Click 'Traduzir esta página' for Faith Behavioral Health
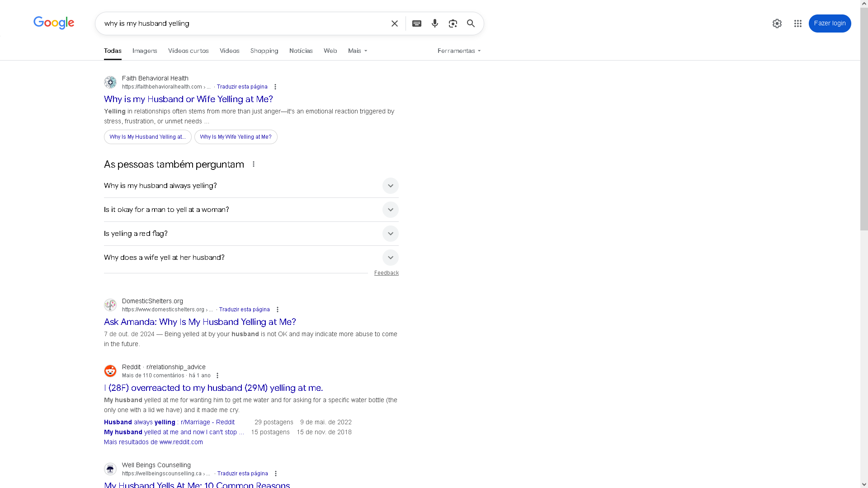 click(x=242, y=87)
